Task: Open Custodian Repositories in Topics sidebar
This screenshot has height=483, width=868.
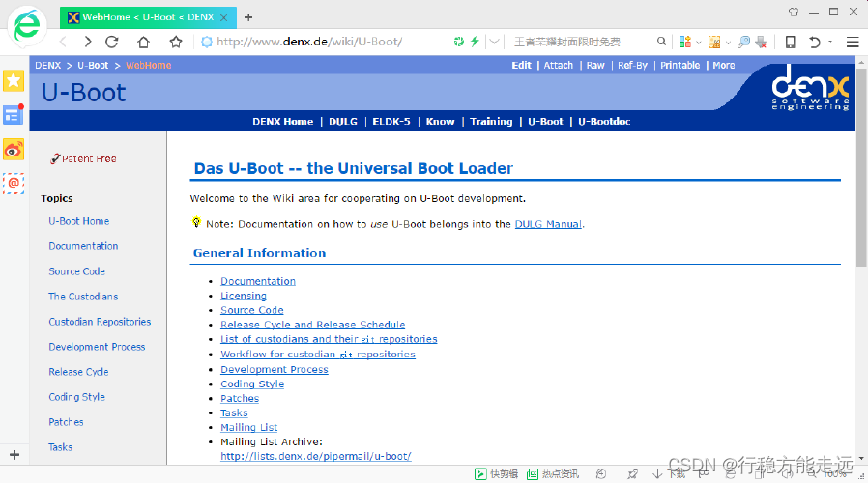Action: click(100, 322)
